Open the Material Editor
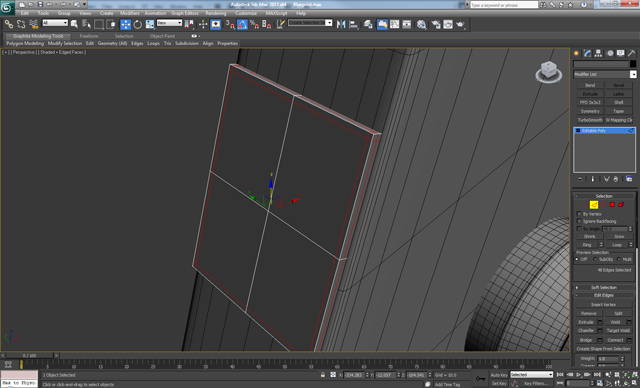 click(421, 24)
